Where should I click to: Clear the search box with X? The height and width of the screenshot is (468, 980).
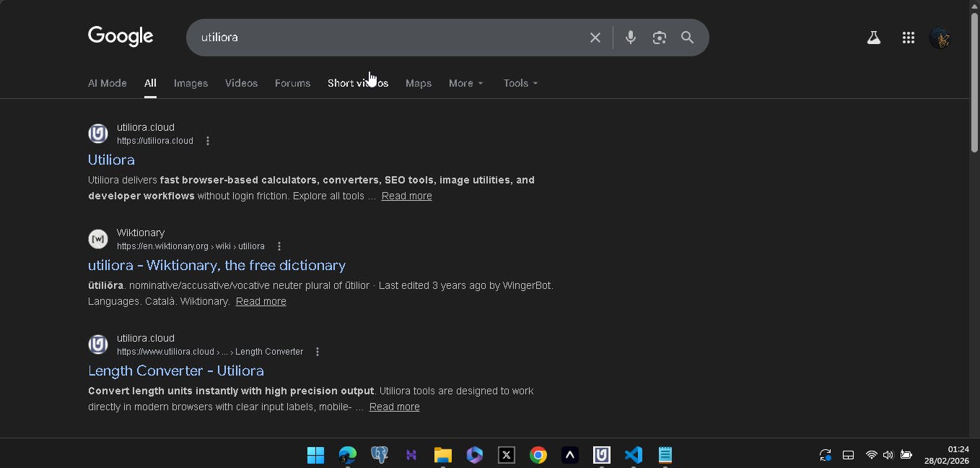(x=595, y=38)
